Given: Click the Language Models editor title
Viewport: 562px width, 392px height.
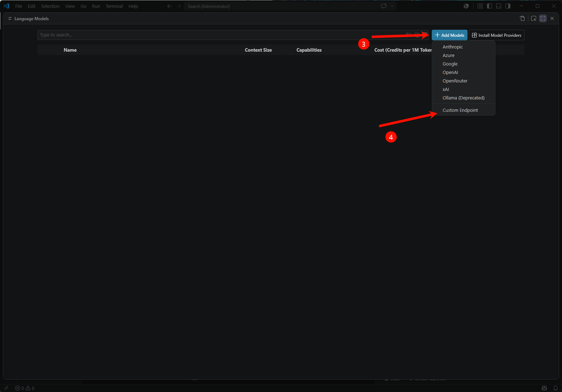Looking at the screenshot, I should tap(31, 19).
